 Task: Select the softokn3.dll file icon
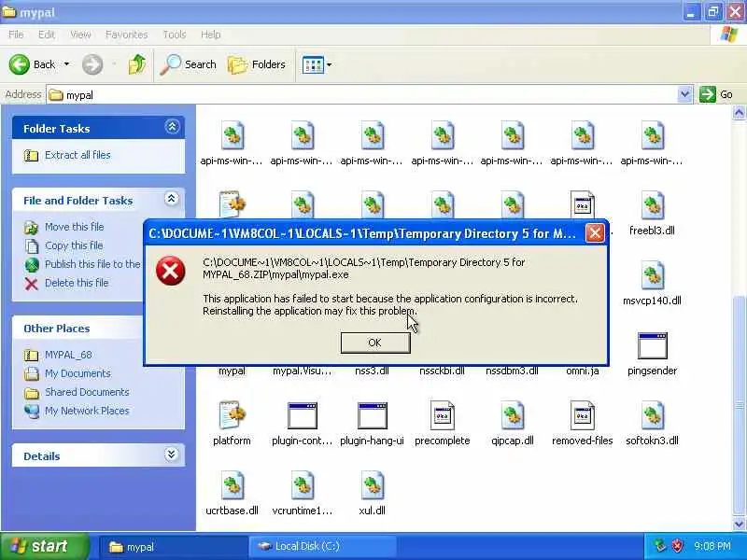tap(652, 415)
